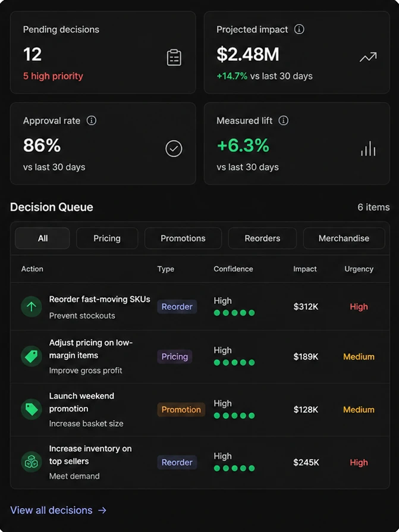Open Launch weekend promotion action title
This screenshot has width=399, height=532.
coord(81,402)
